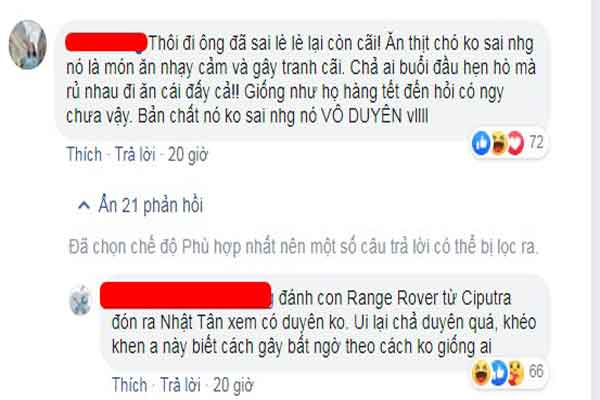Click the laughing emoji on the Range Rover reply
The width and height of the screenshot is (600, 400).
(481, 372)
